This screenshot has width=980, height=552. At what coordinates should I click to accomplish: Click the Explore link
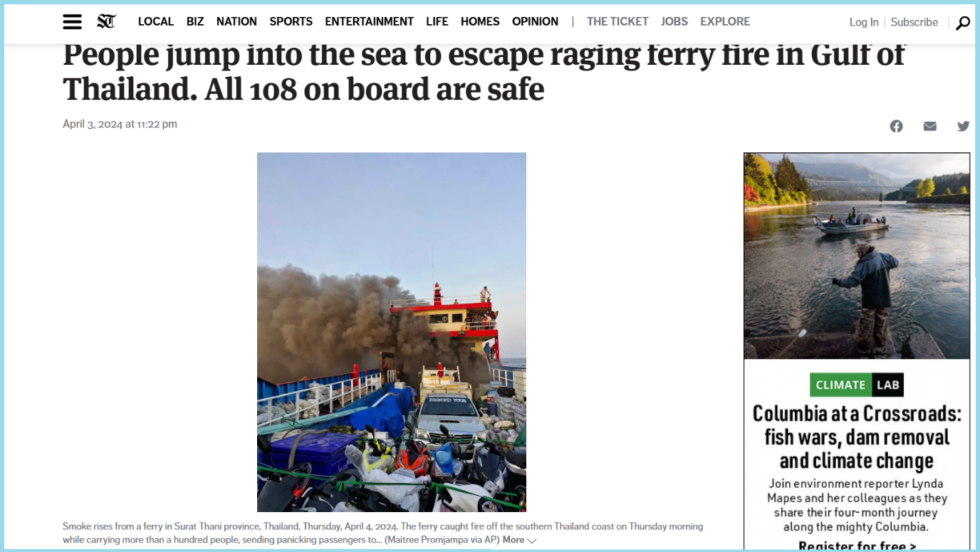point(725,22)
